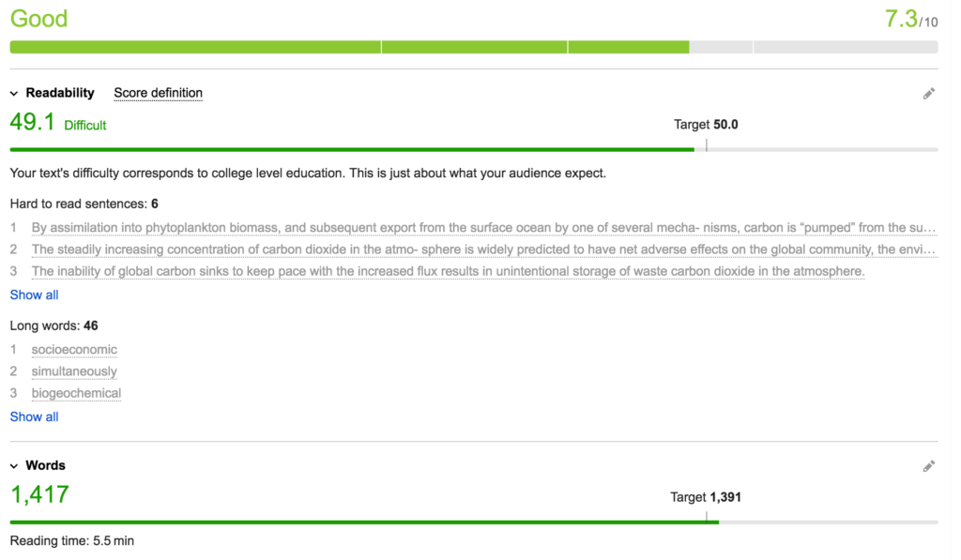The width and height of the screenshot is (961, 560).
Task: Edit Readability target with pencil icon
Action: tap(928, 94)
